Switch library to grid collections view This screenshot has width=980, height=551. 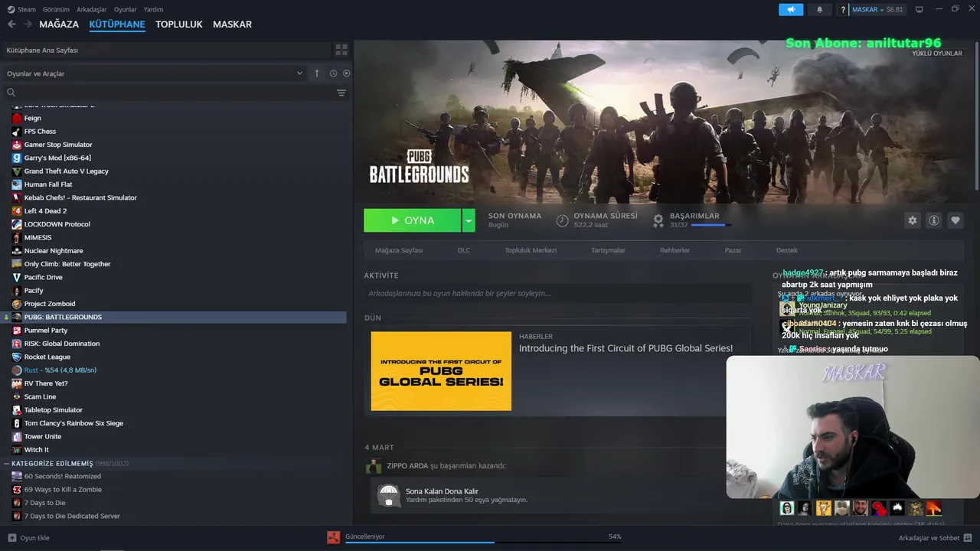click(x=341, y=50)
